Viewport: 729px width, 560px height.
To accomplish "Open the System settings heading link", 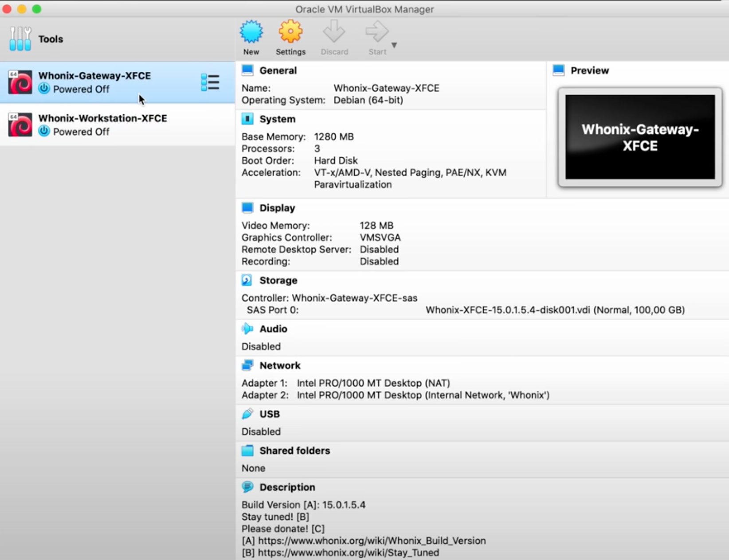I will (x=277, y=119).
